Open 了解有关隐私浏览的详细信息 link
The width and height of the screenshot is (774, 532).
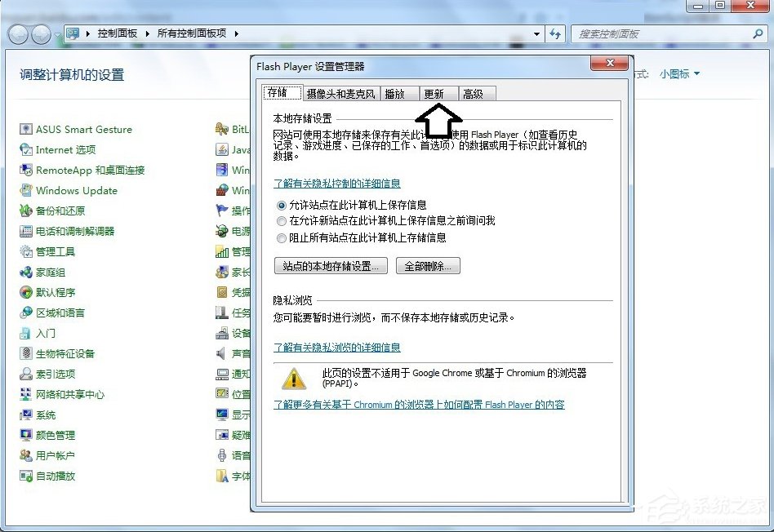tap(336, 347)
